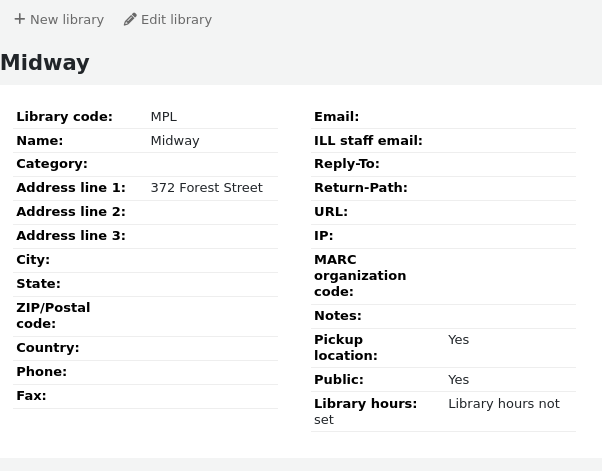
Task: Select the MPL library code value
Action: [163, 117]
